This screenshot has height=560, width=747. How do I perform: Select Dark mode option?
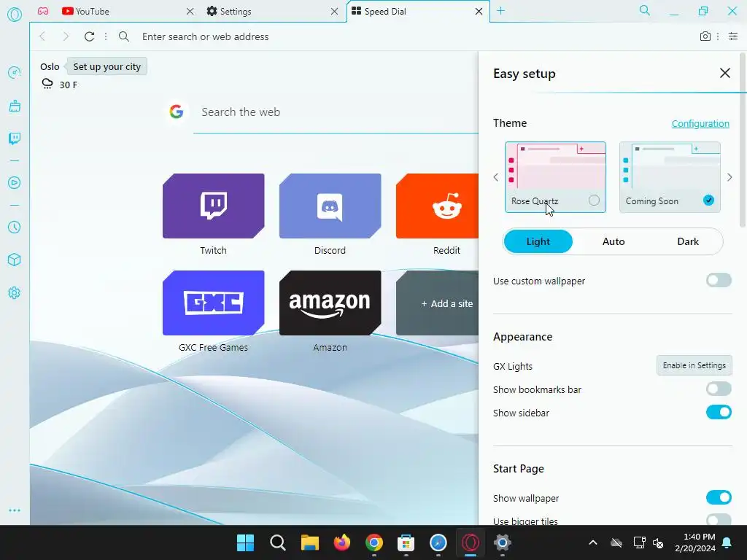(688, 241)
